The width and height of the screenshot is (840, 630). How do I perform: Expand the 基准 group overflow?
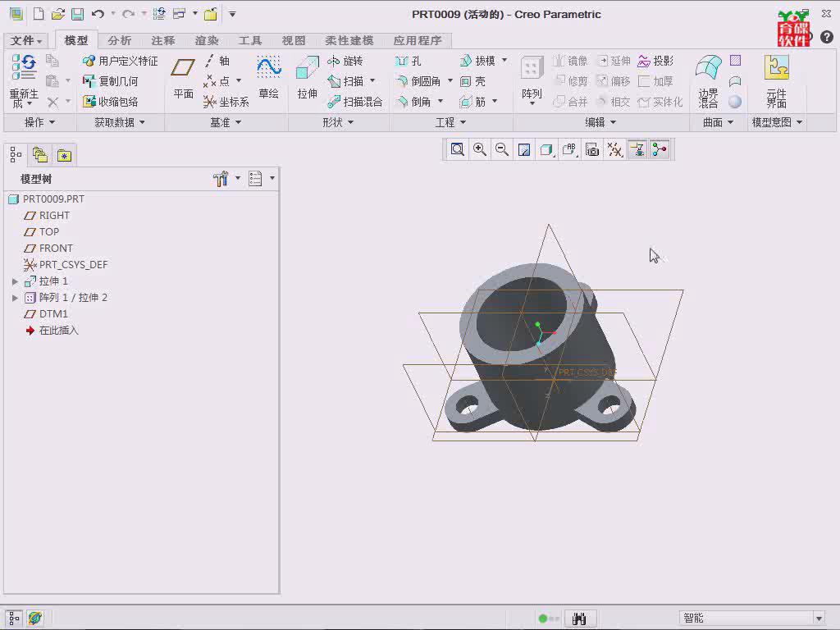click(x=226, y=123)
